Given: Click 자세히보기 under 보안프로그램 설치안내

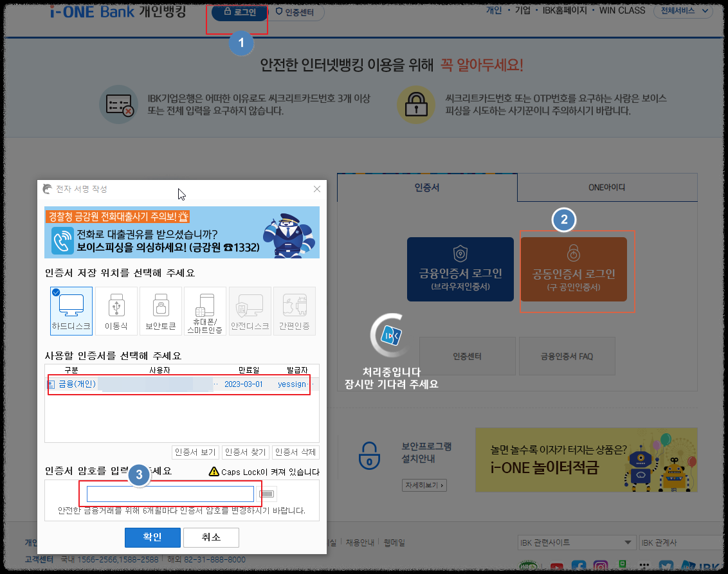Looking at the screenshot, I should (424, 485).
